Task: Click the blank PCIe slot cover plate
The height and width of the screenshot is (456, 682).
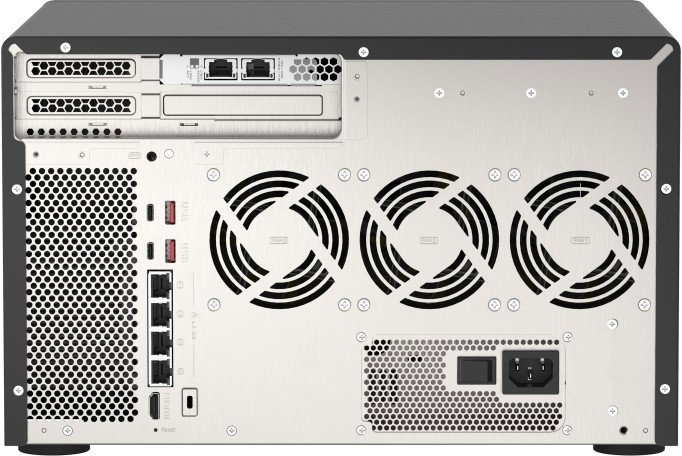Action: coord(243,106)
